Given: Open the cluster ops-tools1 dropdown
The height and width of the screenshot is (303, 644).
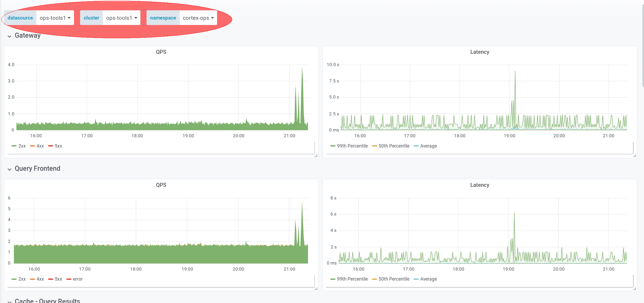Looking at the screenshot, I should 121,18.
